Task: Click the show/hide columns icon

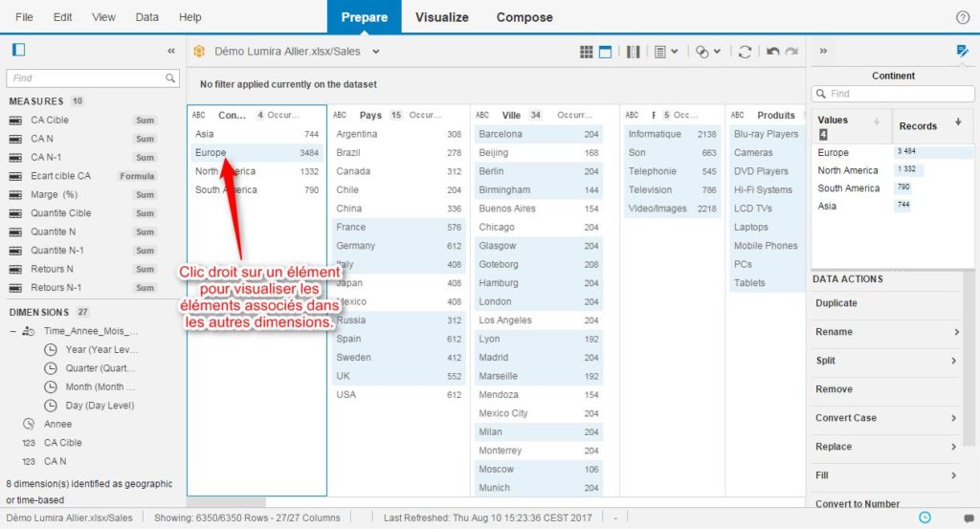Action: click(x=633, y=52)
